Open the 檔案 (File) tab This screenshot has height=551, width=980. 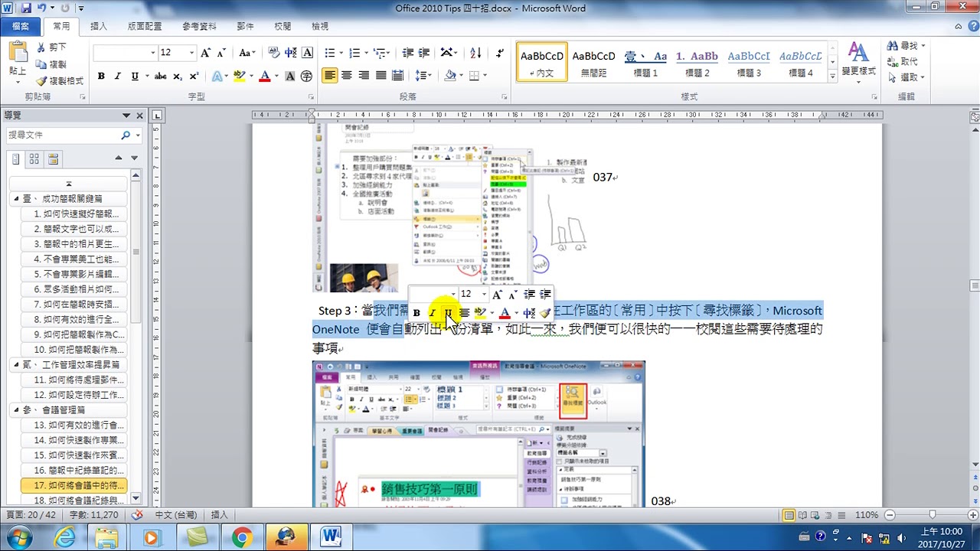21,26
